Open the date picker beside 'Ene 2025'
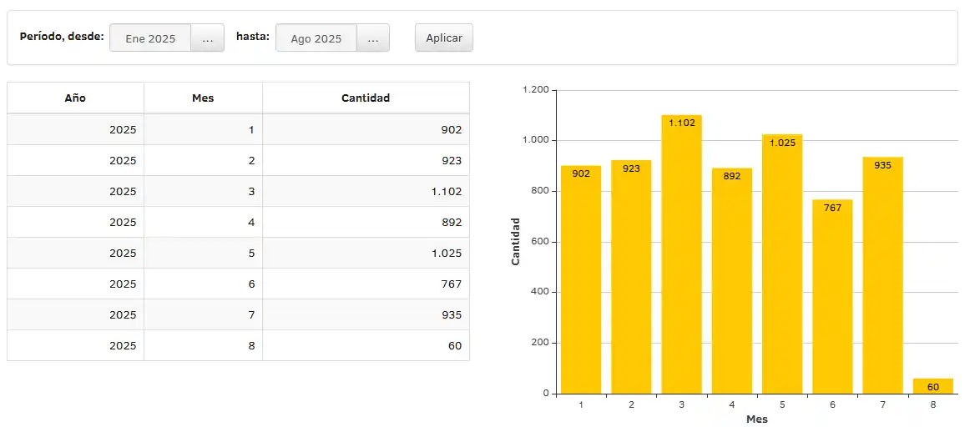 pos(208,38)
